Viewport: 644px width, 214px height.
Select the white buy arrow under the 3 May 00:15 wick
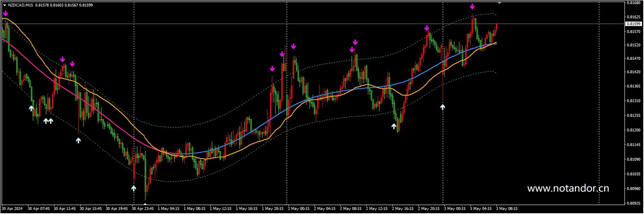[443, 107]
